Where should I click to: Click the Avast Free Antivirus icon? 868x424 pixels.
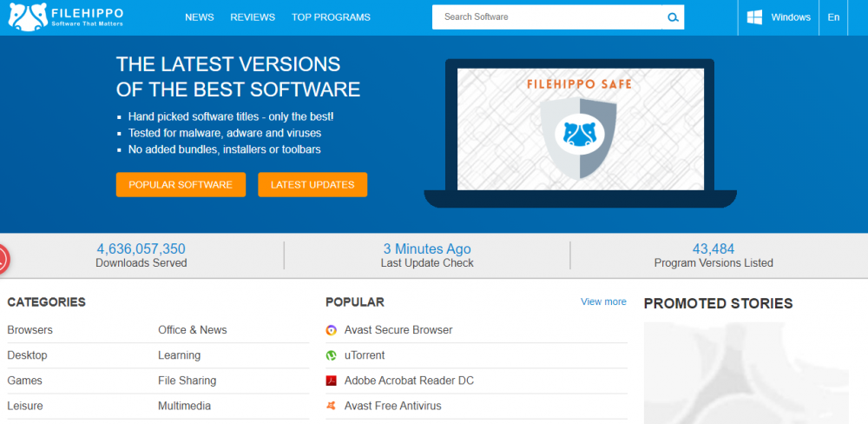click(331, 406)
